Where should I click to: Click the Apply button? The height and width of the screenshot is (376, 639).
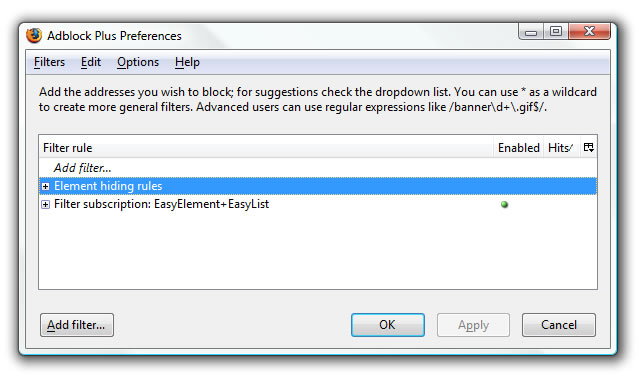click(473, 325)
